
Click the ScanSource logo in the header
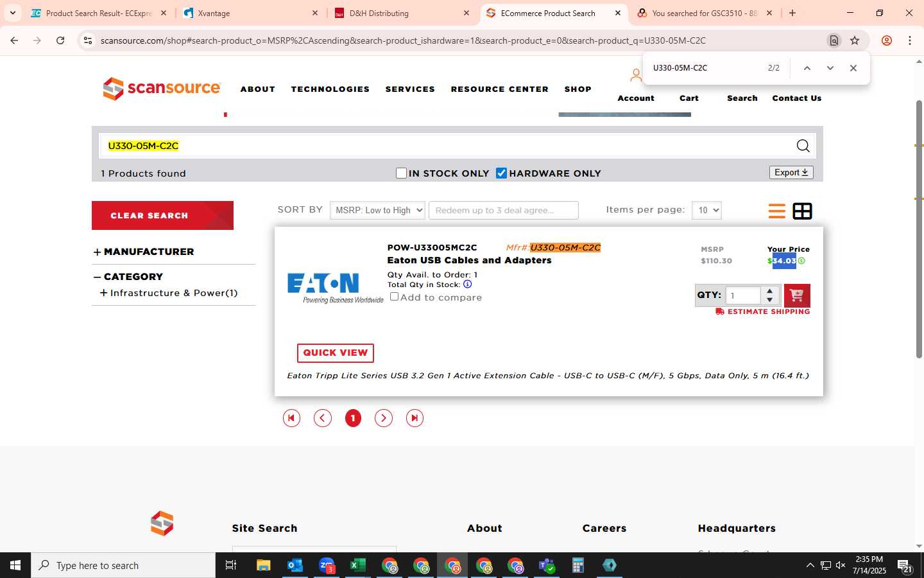click(x=162, y=89)
